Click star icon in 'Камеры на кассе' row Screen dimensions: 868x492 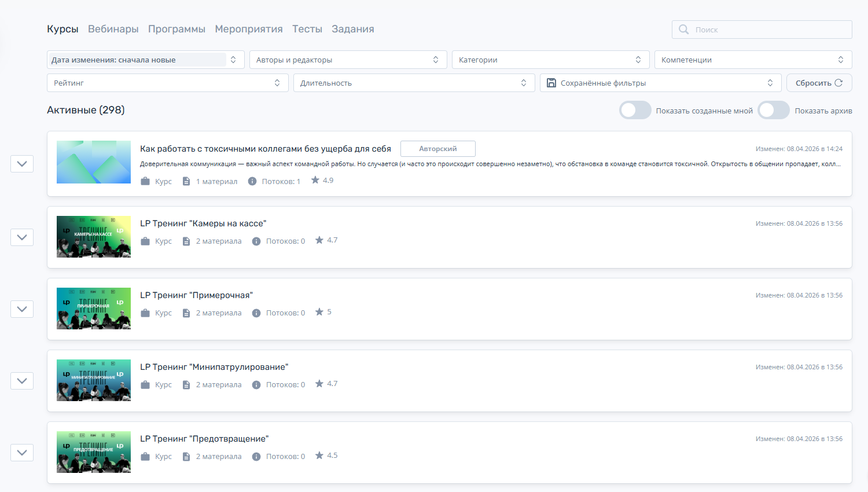pos(319,240)
